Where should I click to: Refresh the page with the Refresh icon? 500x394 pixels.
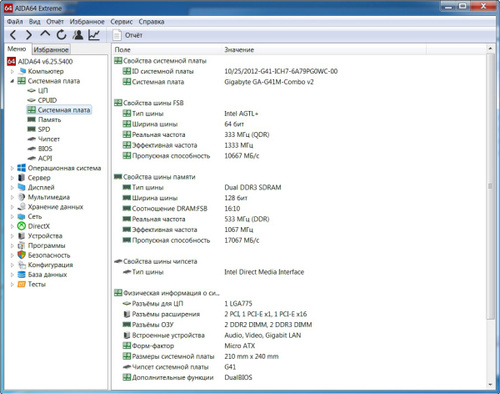coord(61,35)
